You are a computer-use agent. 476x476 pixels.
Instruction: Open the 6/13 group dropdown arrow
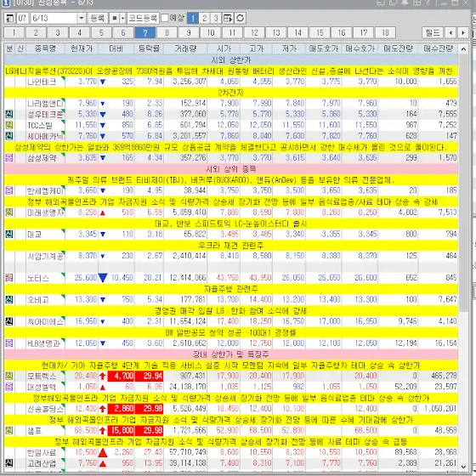82,18
